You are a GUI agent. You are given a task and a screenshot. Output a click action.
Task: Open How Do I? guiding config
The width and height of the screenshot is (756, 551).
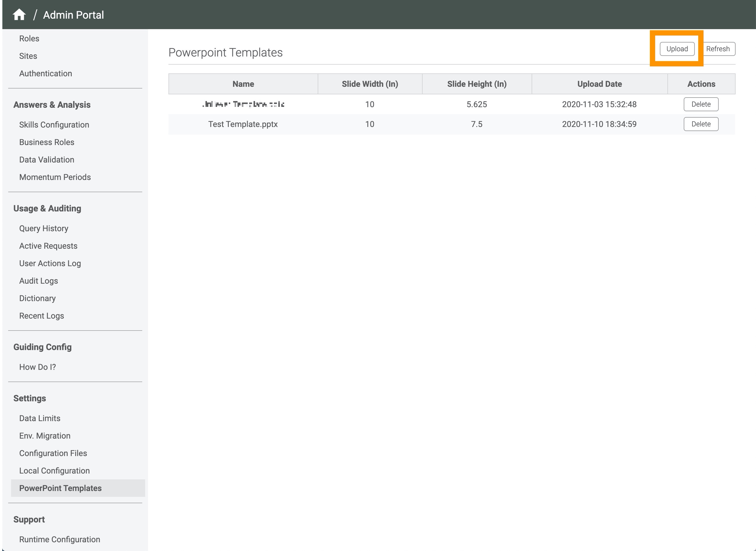(37, 367)
